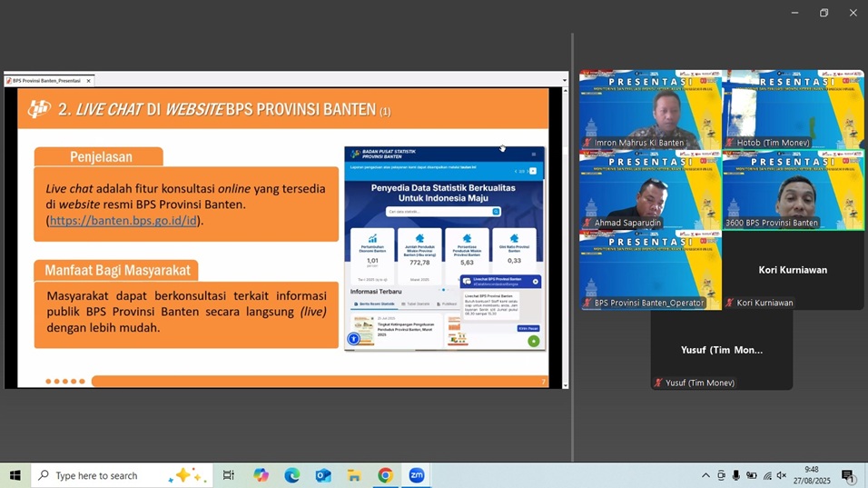Select the BPS Provinsi Banten_Presentasi document tab

[x=49, y=81]
